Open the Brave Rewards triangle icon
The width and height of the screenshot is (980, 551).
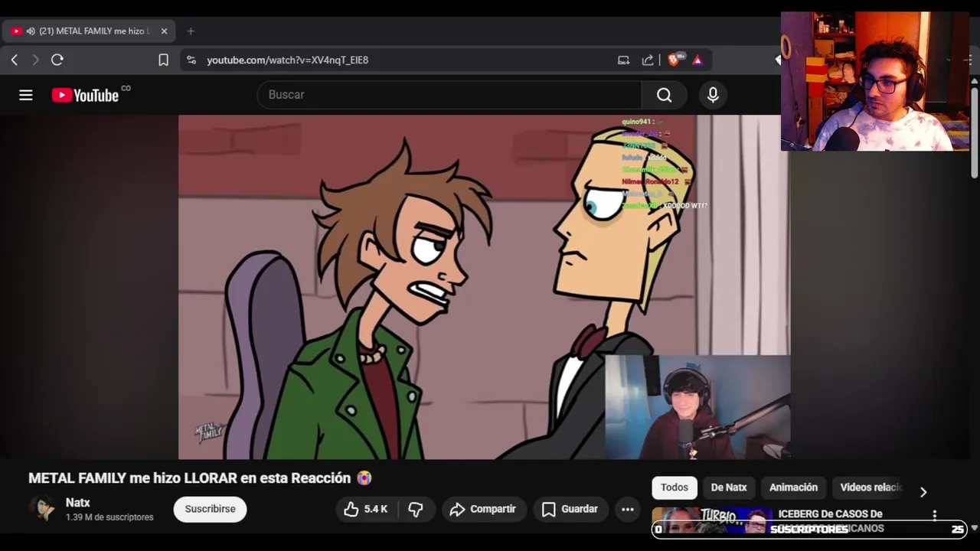(697, 60)
